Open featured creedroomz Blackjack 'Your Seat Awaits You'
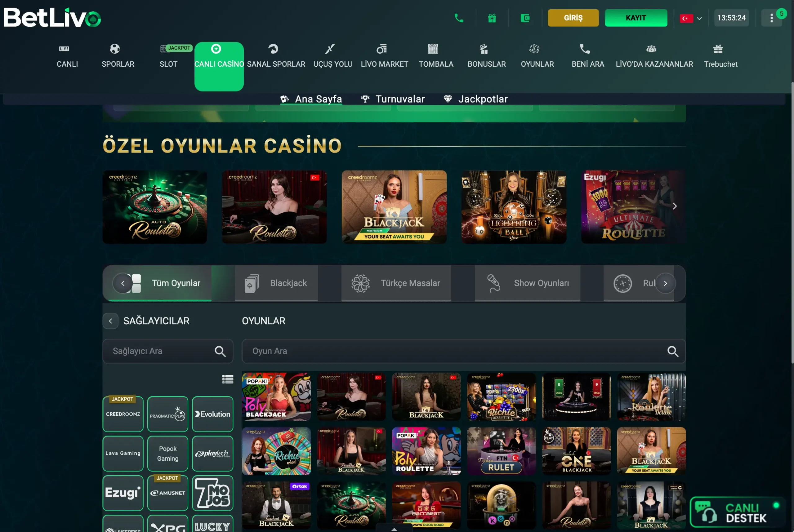This screenshot has height=532, width=794. 394,206
